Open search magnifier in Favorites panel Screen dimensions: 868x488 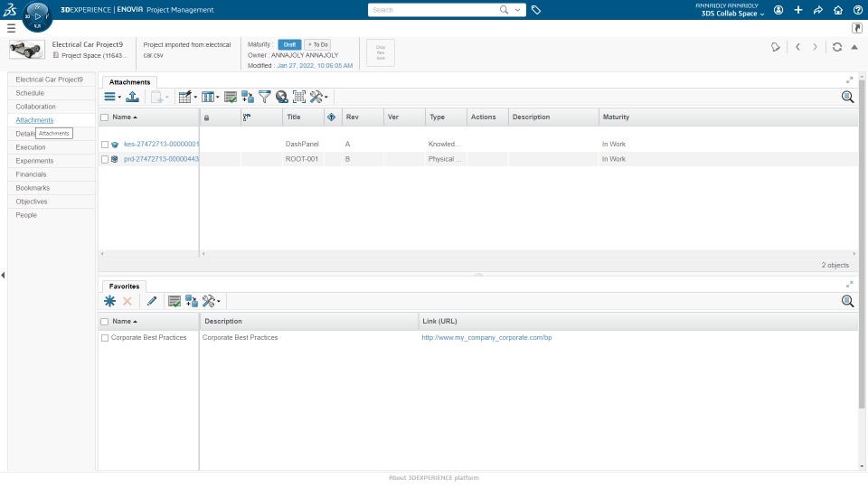tap(847, 301)
